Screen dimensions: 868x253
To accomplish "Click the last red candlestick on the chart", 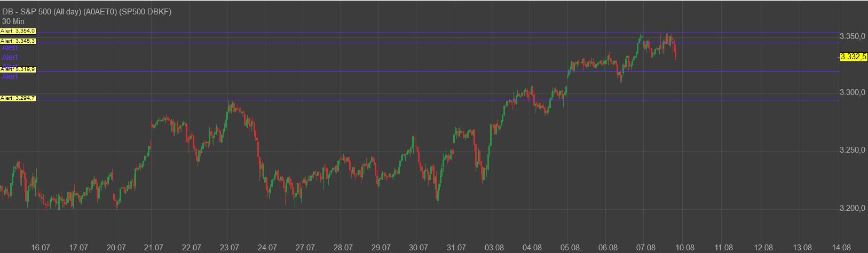I will [676, 52].
